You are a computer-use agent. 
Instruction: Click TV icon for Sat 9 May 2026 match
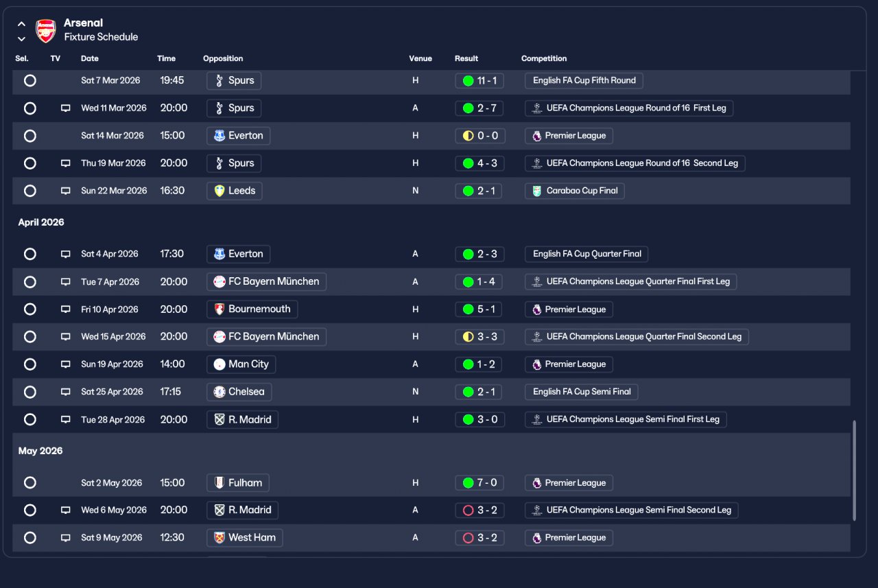pos(66,538)
